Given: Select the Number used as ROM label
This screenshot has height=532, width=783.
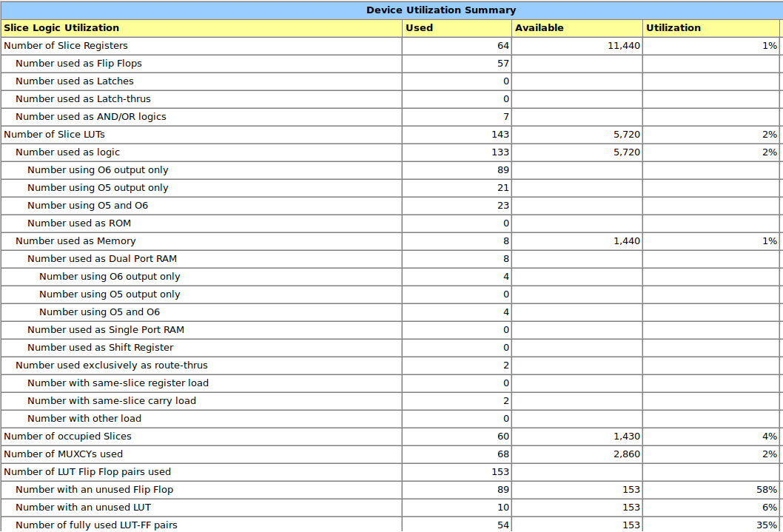Looking at the screenshot, I should (79, 223).
